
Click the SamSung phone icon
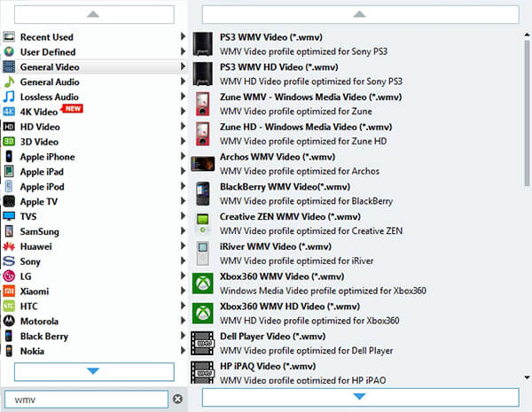click(x=9, y=231)
